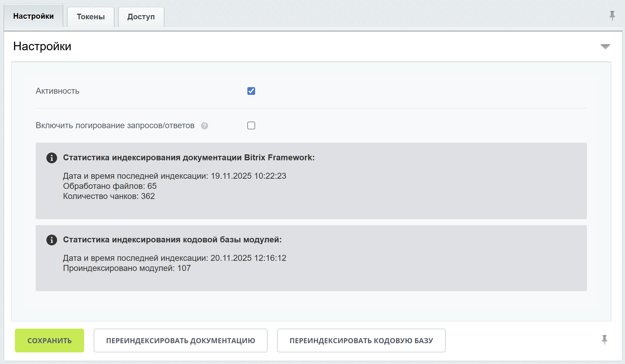Collapse the Настройки section with the chevron
The width and height of the screenshot is (625, 364).
pyautogui.click(x=605, y=47)
